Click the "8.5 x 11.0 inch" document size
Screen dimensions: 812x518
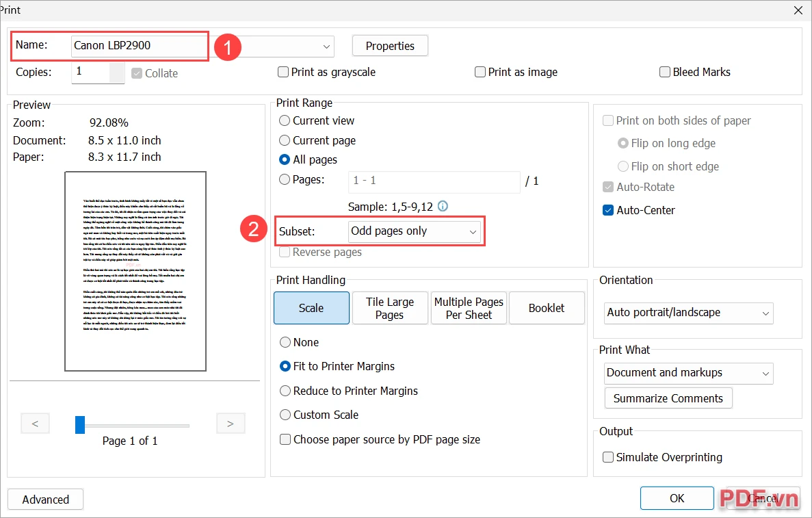point(125,140)
